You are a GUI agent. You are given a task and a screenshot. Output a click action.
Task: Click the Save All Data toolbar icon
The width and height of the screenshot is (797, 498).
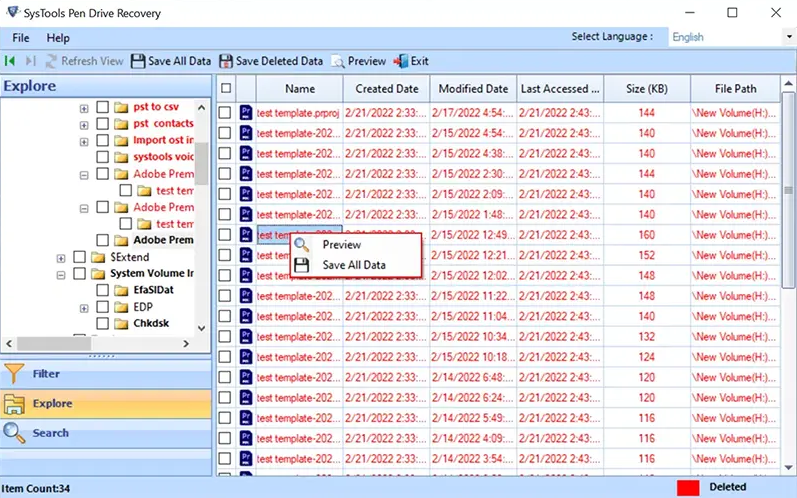pyautogui.click(x=138, y=61)
